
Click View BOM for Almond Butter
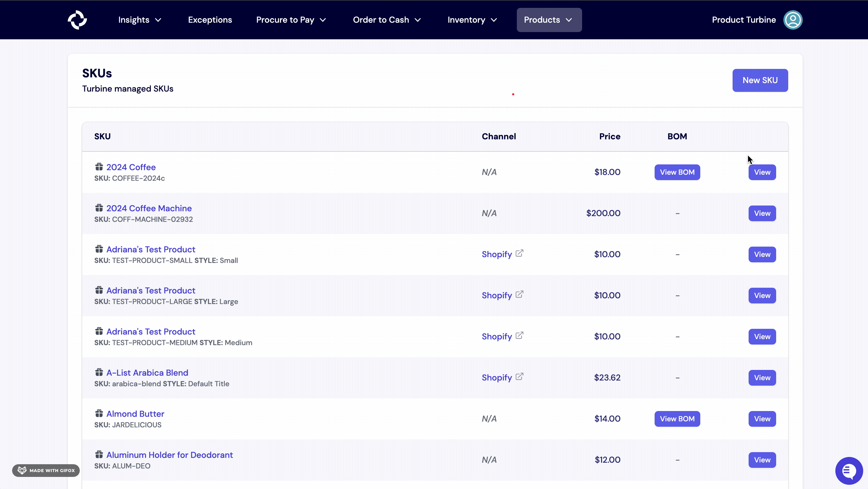677,419
